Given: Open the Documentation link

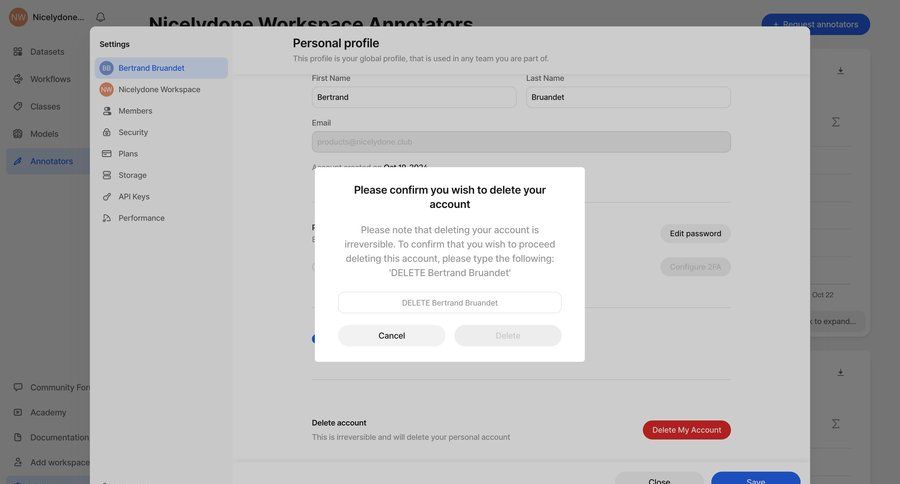Looking at the screenshot, I should 59,437.
